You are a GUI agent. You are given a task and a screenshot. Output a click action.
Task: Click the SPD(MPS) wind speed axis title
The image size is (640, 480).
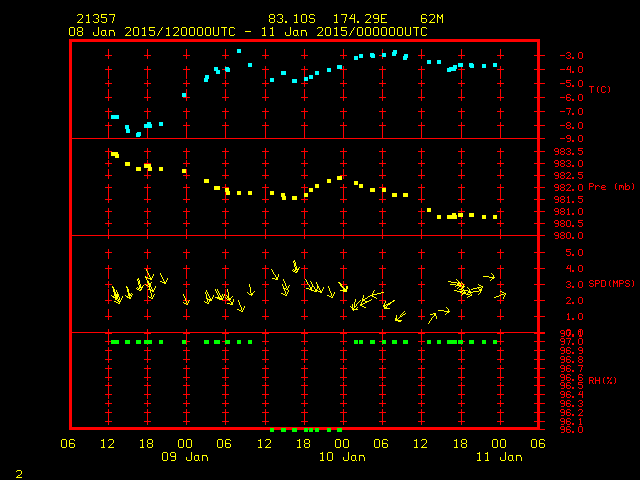(x=611, y=283)
